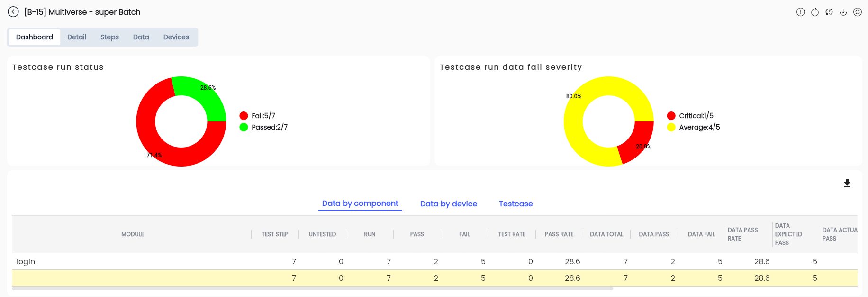Show the Testcase table tab

(x=516, y=204)
